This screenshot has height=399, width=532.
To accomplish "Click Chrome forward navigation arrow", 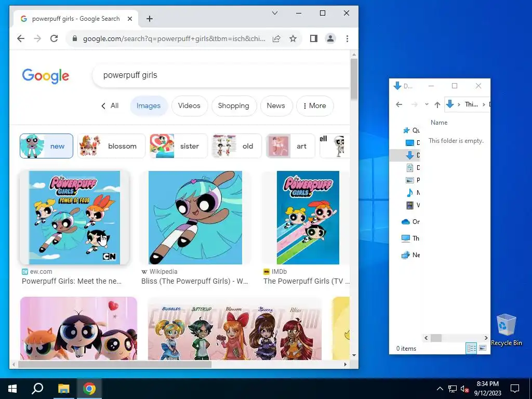I will (x=37, y=38).
